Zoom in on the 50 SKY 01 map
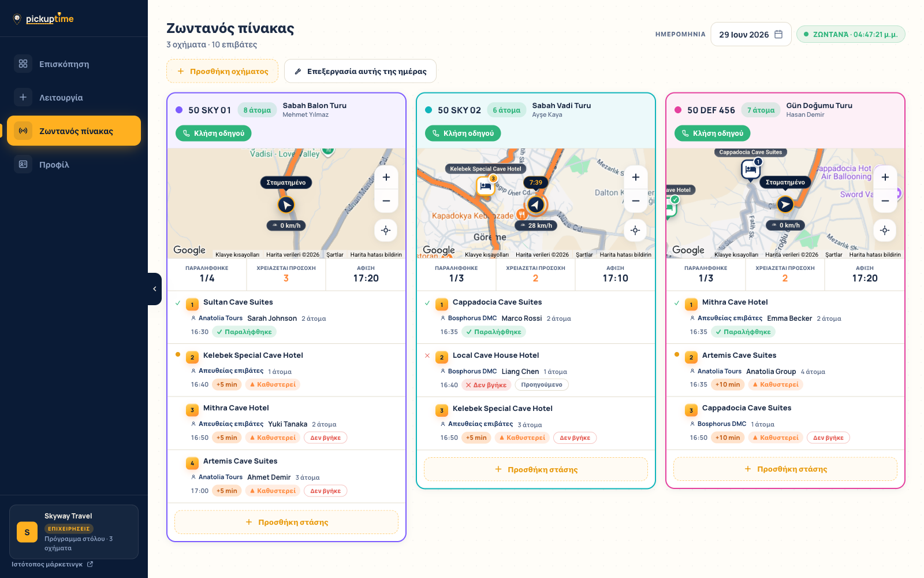Screen dimensions: 924x578 point(386,177)
